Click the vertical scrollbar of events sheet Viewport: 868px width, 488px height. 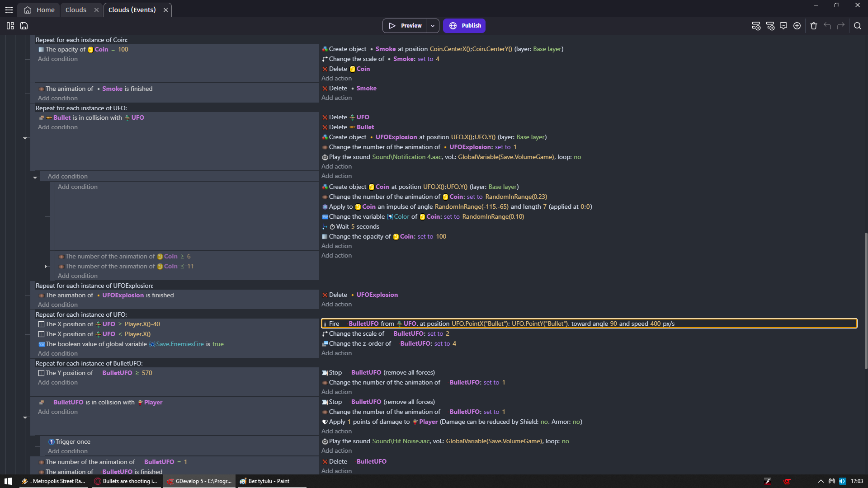click(865, 300)
